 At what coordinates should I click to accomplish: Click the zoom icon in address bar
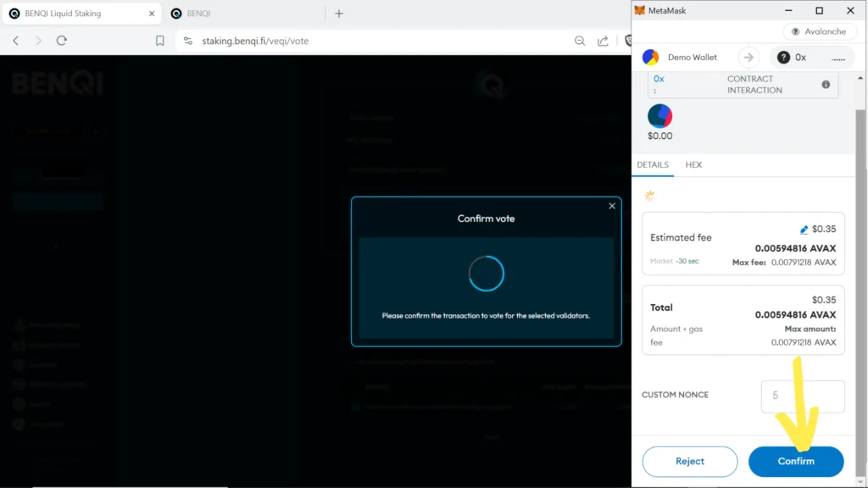[580, 41]
